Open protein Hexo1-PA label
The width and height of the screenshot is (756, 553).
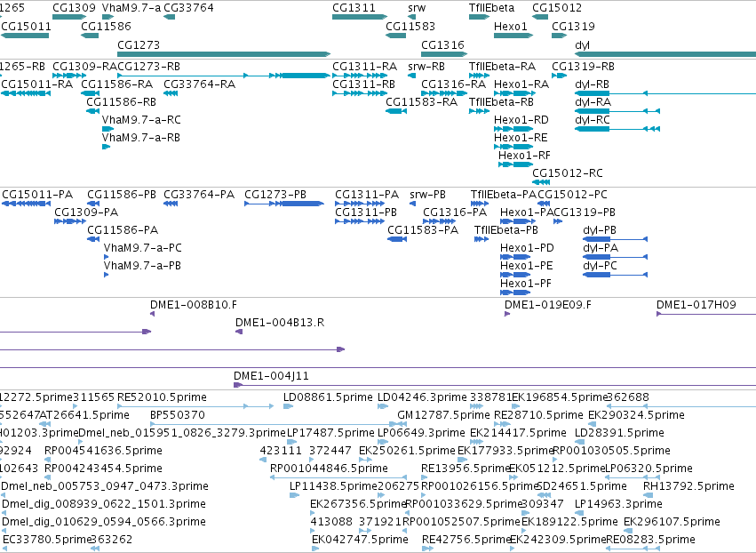click(x=527, y=212)
